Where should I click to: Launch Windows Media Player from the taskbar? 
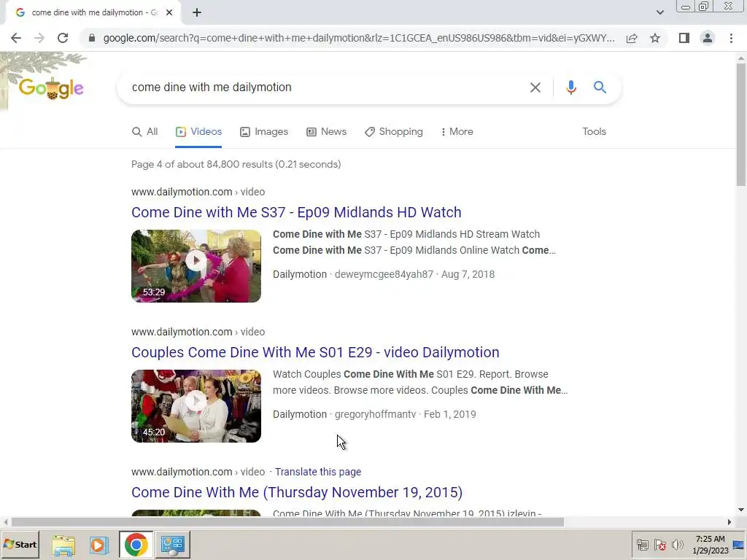99,545
